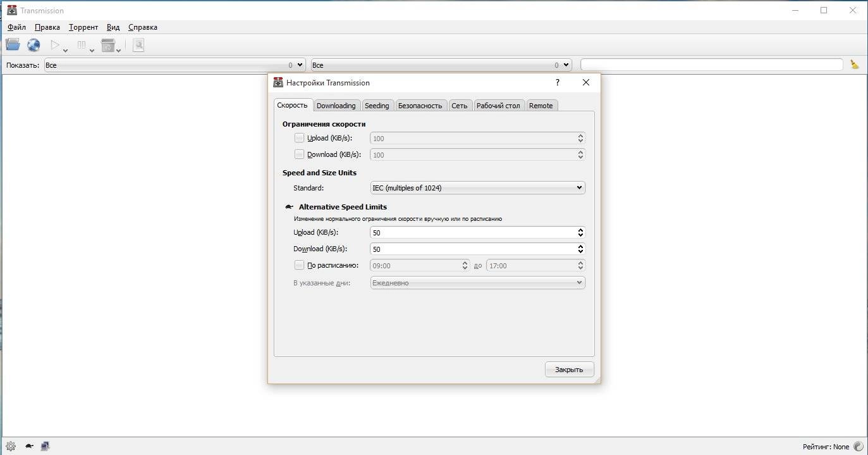Screen dimensions: 868x455
Task: Click the start torrent play icon
Action: coord(55,45)
